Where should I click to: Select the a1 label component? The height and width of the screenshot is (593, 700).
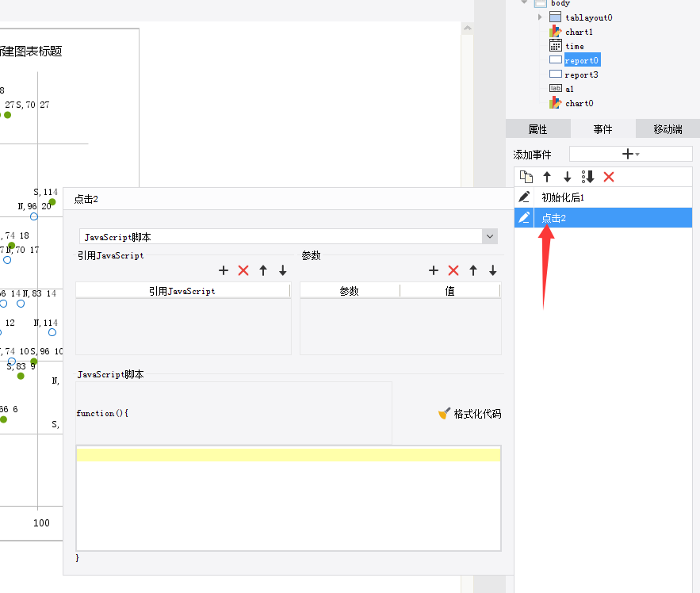(569, 90)
